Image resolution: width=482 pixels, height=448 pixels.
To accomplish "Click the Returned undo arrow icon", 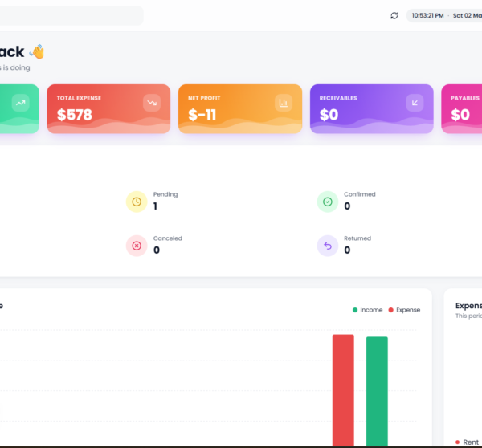I will (x=328, y=246).
